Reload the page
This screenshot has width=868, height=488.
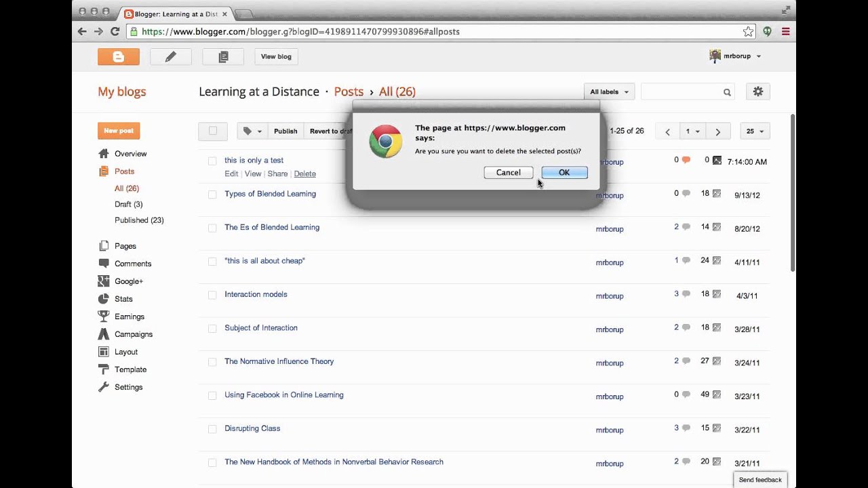(x=115, y=31)
